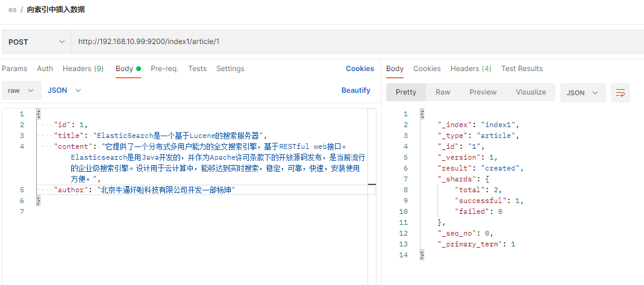
Task: Open the response JSON format dropdown
Action: [583, 92]
